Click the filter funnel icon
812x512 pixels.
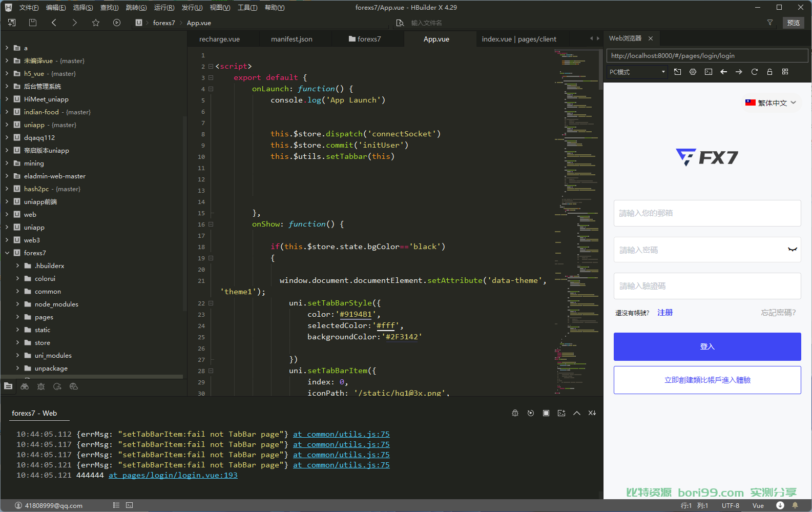(x=769, y=23)
